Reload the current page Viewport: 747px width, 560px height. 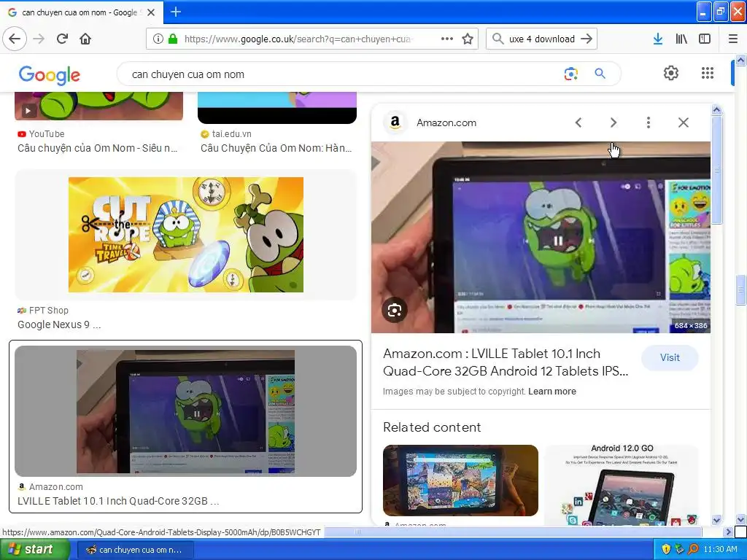63,39
